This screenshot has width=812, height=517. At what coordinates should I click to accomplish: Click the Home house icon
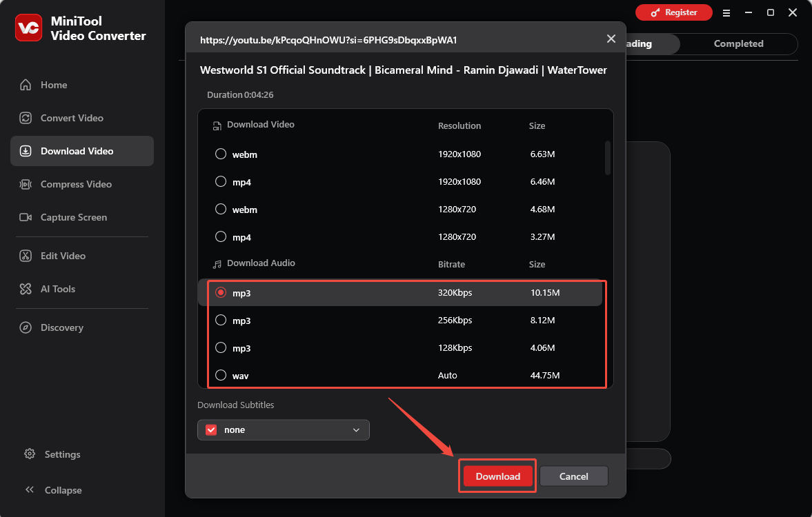click(x=26, y=85)
